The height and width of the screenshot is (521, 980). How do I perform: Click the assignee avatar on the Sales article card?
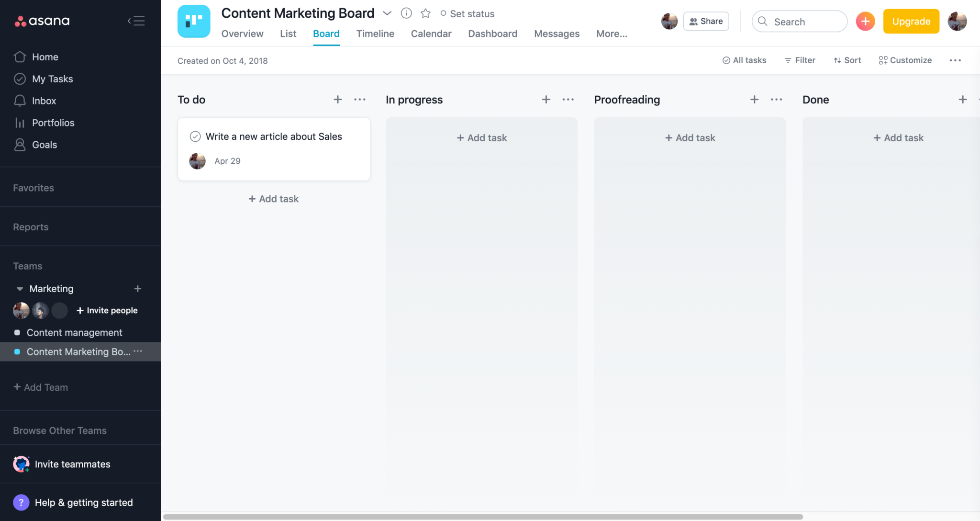(197, 161)
